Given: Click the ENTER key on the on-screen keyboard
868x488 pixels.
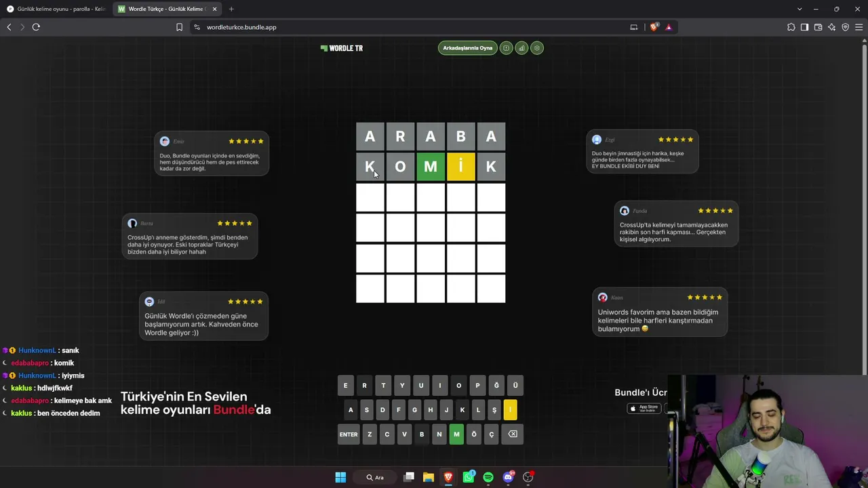Looking at the screenshot, I should tap(349, 434).
